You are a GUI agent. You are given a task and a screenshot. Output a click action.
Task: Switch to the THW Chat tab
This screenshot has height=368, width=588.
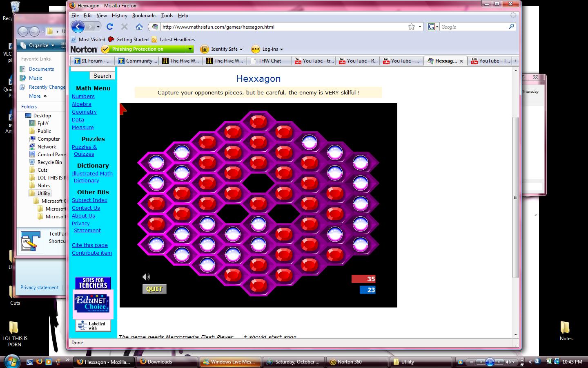click(269, 61)
